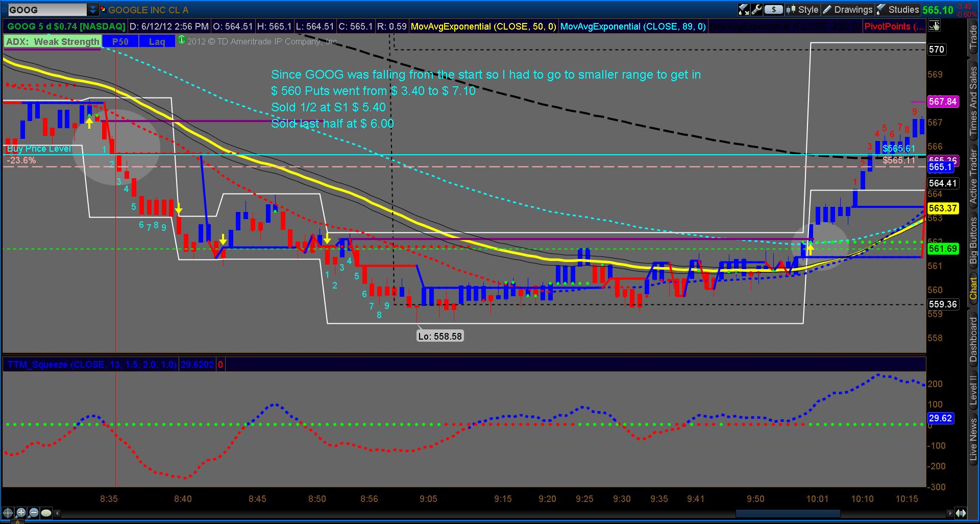The image size is (980, 524).
Task: Open the Times And Sales side tab
Action: [x=973, y=103]
